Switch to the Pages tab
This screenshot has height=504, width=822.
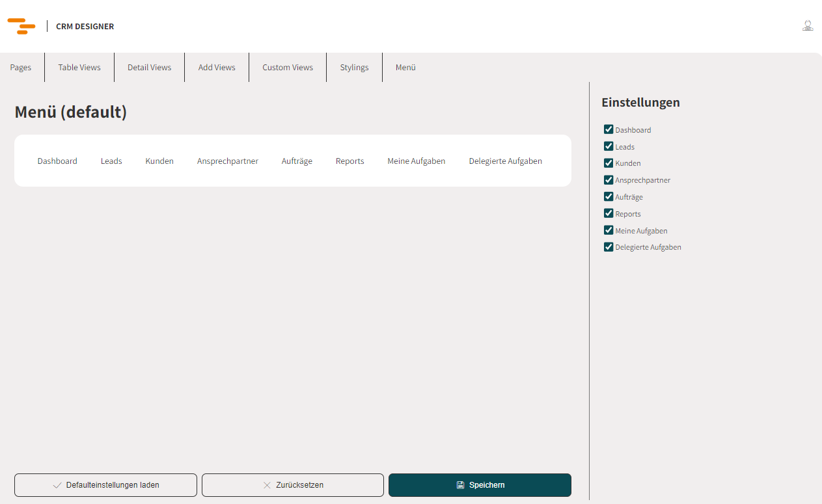[x=21, y=68]
